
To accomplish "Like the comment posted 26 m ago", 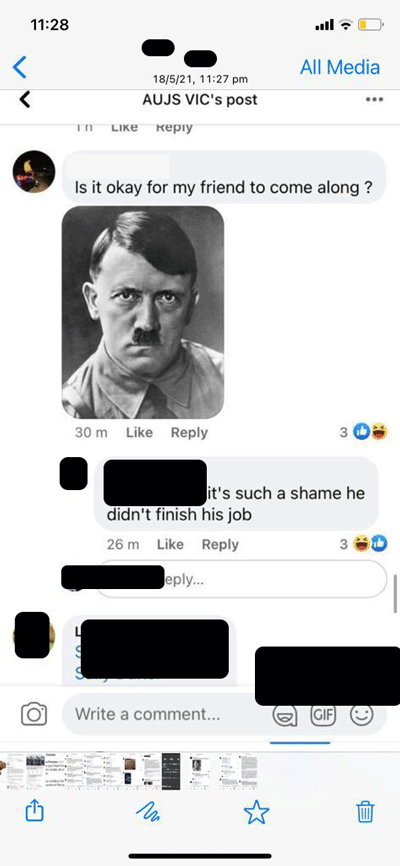I will [170, 544].
